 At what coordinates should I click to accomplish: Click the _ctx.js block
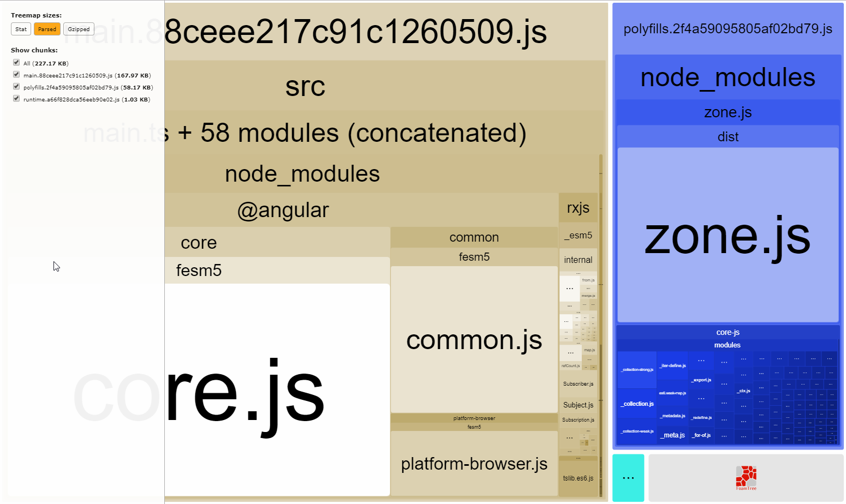point(743,391)
